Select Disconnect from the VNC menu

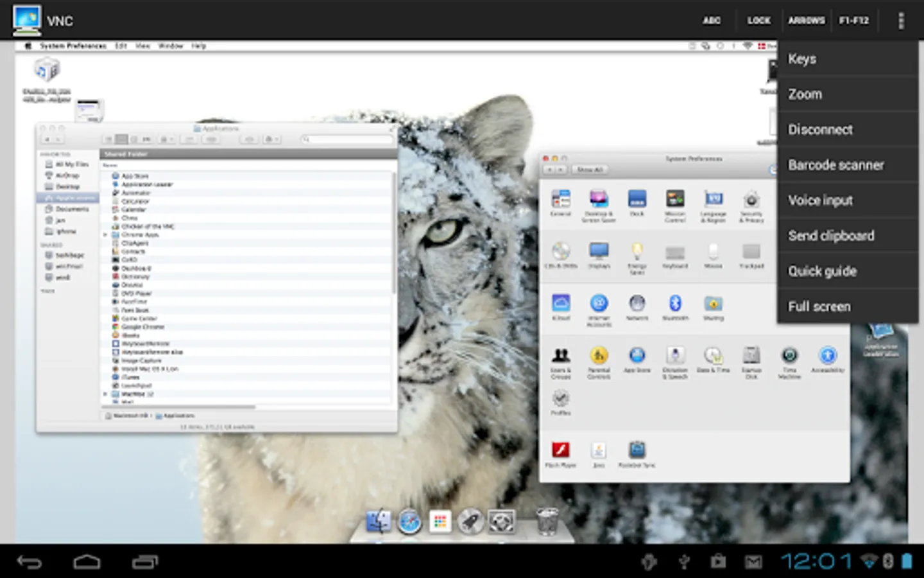[821, 130]
